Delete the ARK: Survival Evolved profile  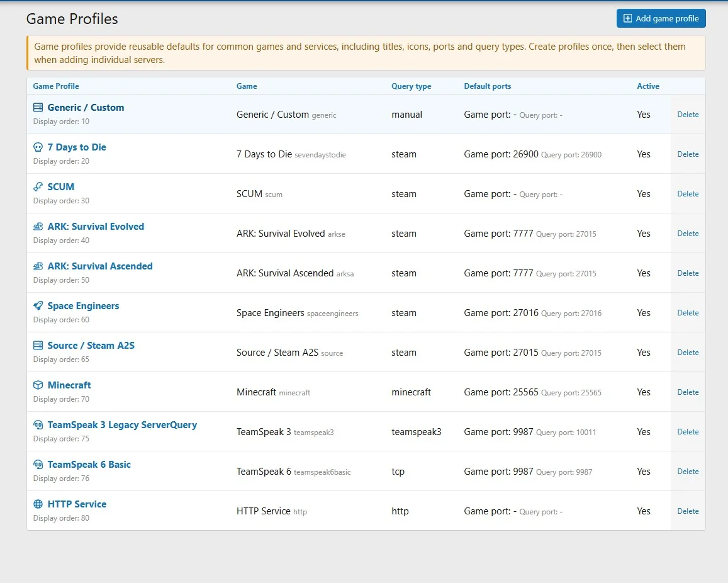pos(688,233)
